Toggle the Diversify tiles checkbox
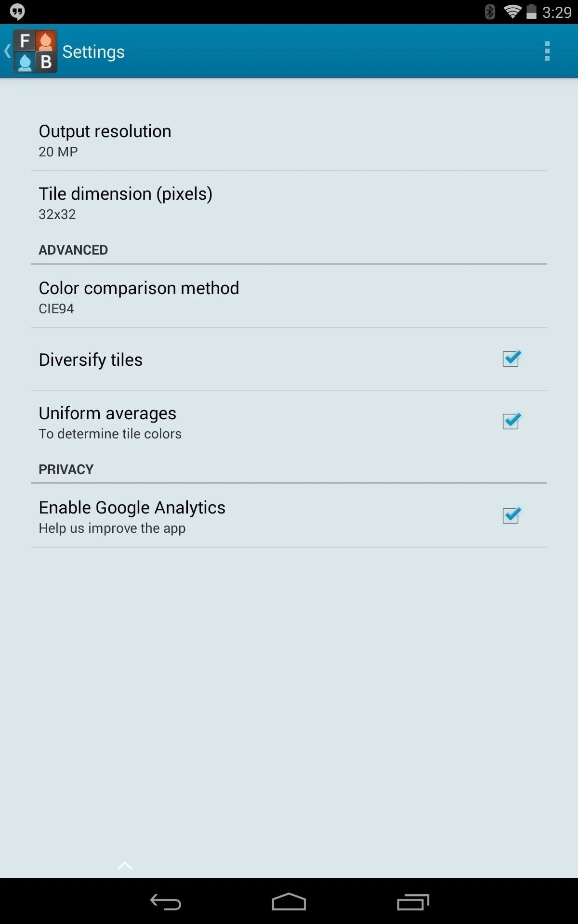 click(x=511, y=359)
